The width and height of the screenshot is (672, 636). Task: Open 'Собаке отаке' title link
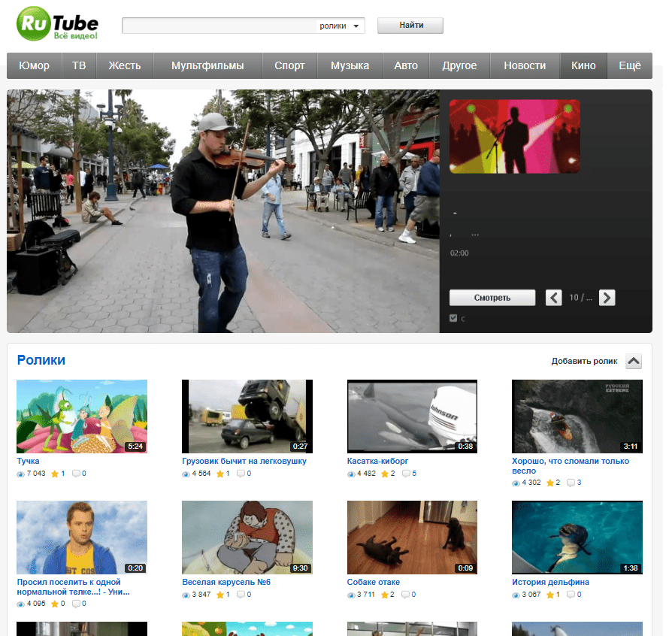pos(374,583)
